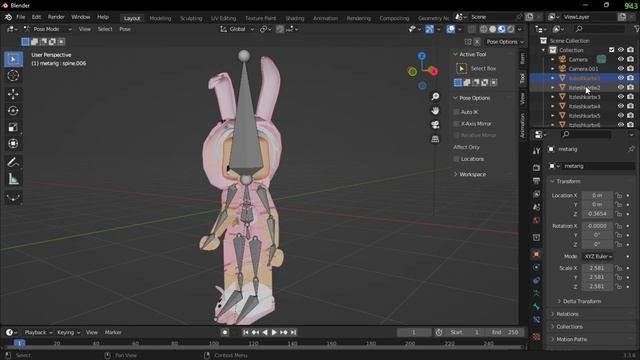Hide Camera object via eye icon
Screen dimensions: 640x360
click(621, 59)
